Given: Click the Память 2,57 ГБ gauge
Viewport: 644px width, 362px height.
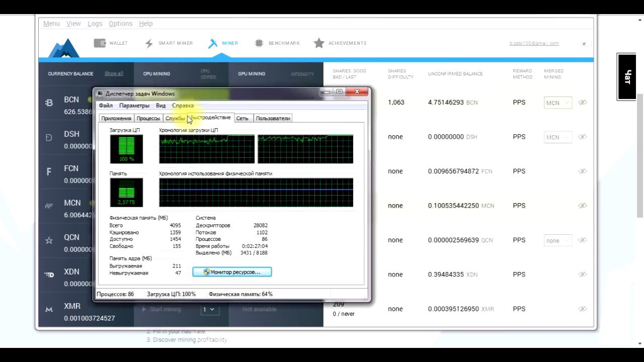Looking at the screenshot, I should (126, 192).
